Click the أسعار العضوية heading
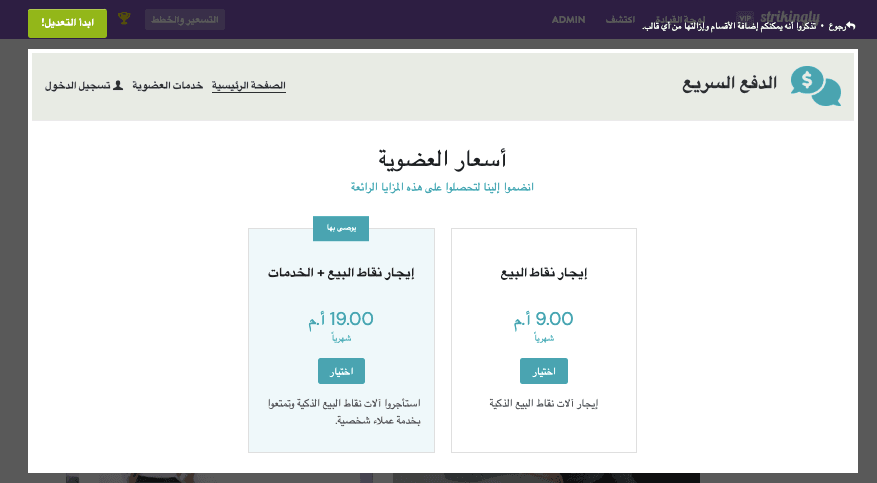This screenshot has width=877, height=483. pos(442,159)
